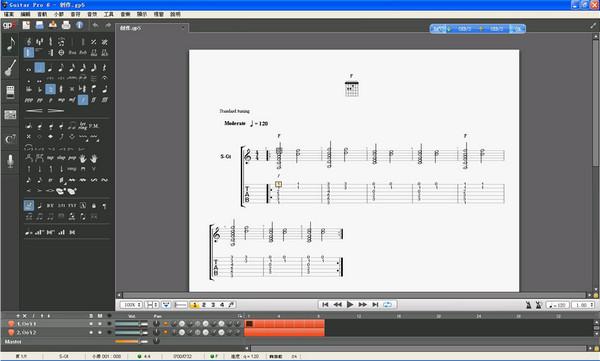Open the effects pedal panel icon

tap(10, 92)
